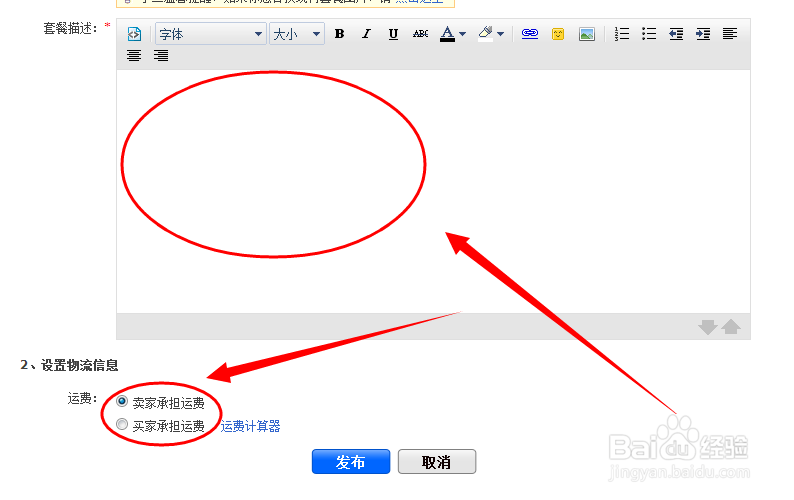This screenshot has width=794, height=500.
Task: Open the 字体 font dropdown
Action: coord(211,34)
